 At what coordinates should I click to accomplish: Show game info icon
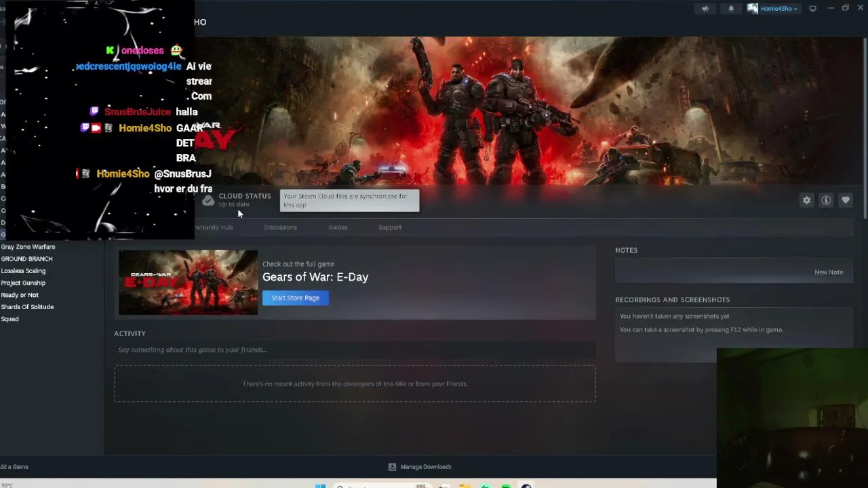pos(826,200)
